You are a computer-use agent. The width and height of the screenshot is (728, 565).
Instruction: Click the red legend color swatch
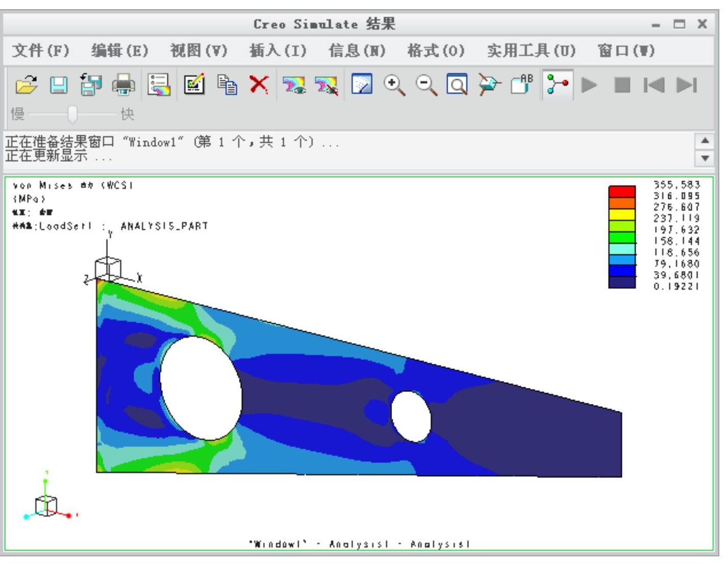click(622, 192)
